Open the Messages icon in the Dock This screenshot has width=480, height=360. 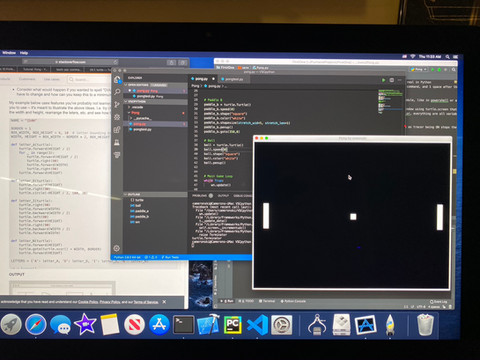tap(60, 324)
